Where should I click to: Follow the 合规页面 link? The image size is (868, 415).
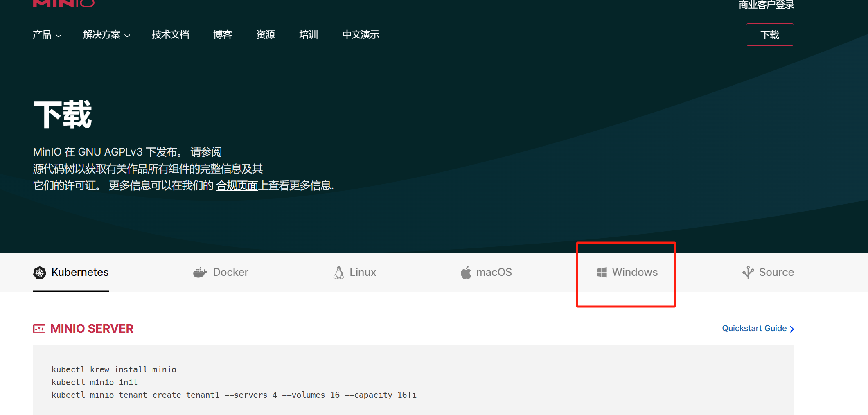click(x=237, y=186)
